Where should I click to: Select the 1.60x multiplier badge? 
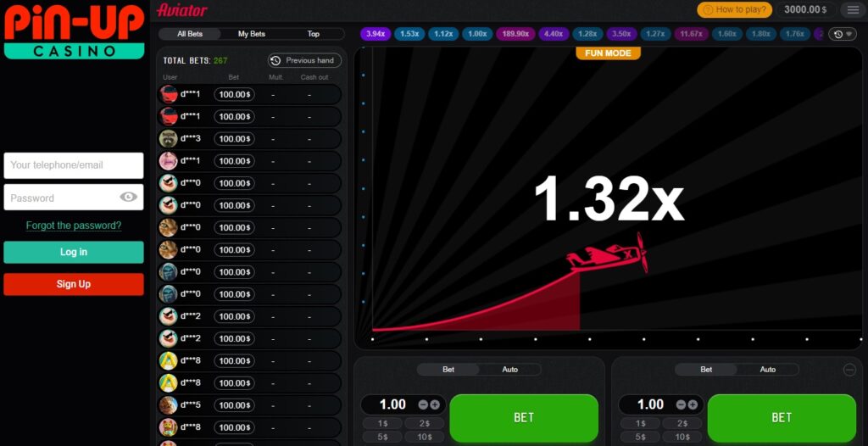(x=726, y=34)
